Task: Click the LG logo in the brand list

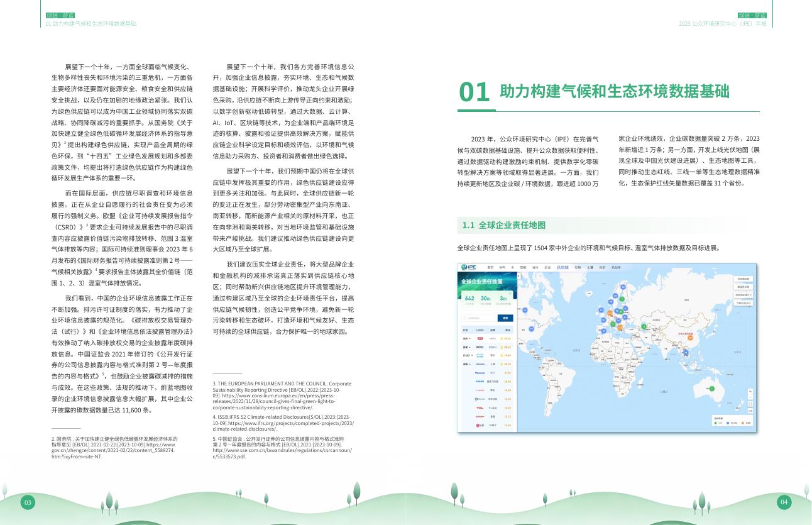Action: 480,425
